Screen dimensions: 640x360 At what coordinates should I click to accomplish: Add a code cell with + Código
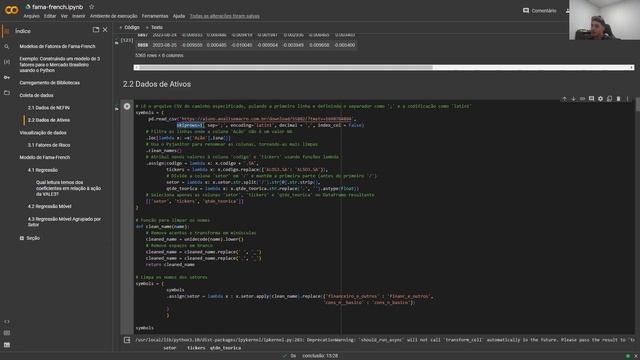(129, 27)
